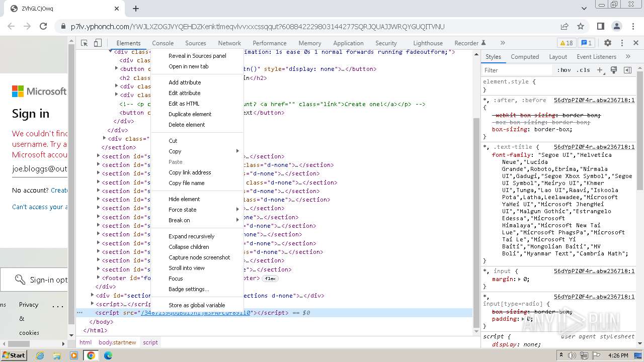Switch to the Console tab

pyautogui.click(x=163, y=43)
